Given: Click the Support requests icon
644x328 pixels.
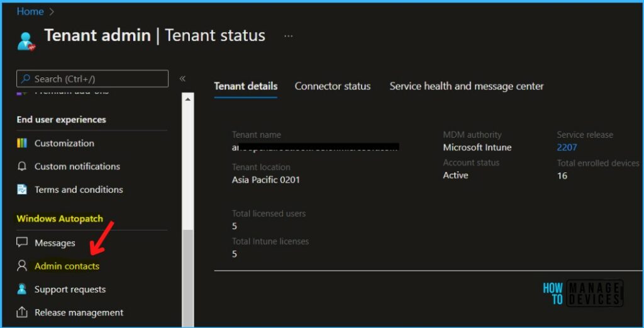Looking at the screenshot, I should click(x=22, y=289).
